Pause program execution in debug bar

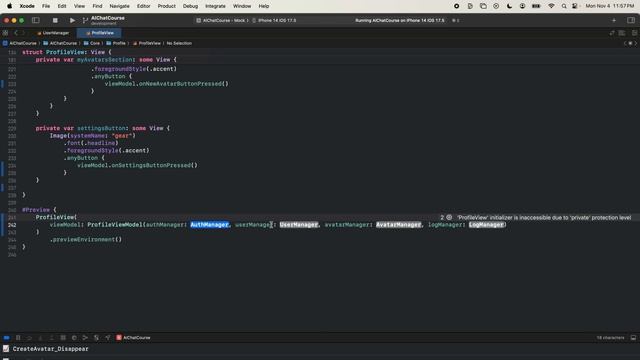pyautogui.click(x=18, y=338)
